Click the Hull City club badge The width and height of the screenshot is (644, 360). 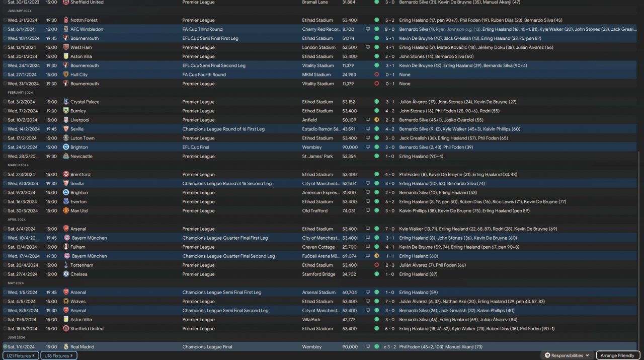tap(66, 75)
